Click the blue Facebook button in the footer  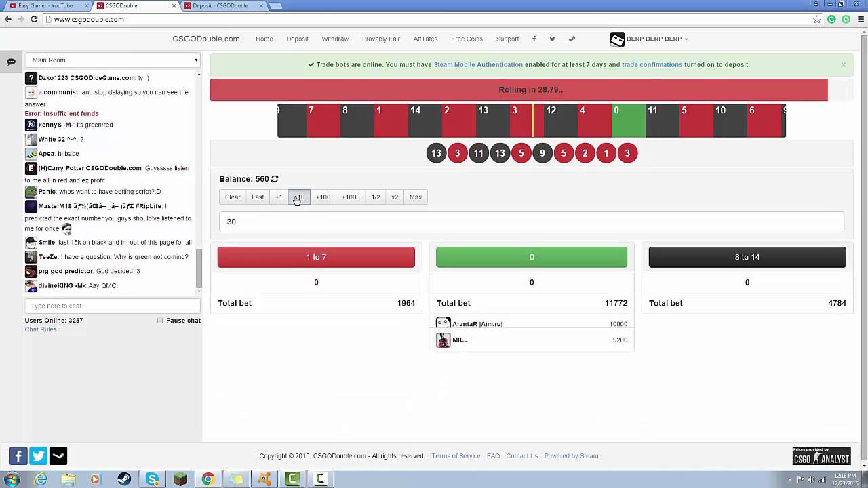[x=18, y=456]
